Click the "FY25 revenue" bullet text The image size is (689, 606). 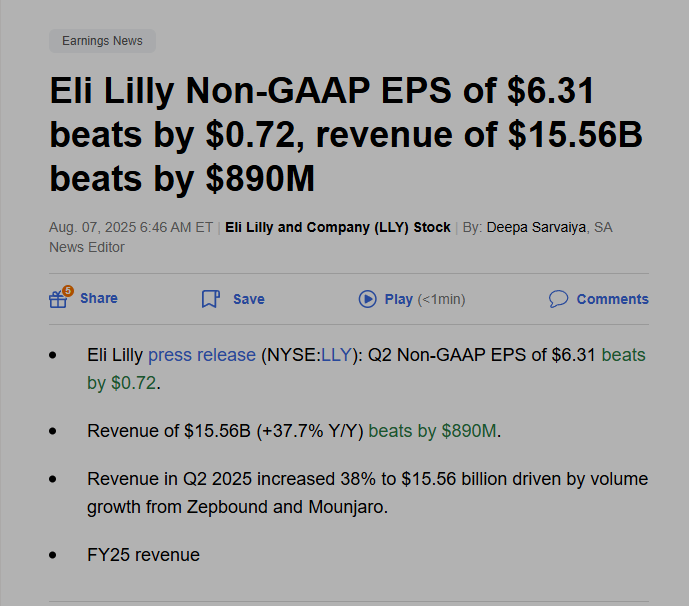pos(143,555)
